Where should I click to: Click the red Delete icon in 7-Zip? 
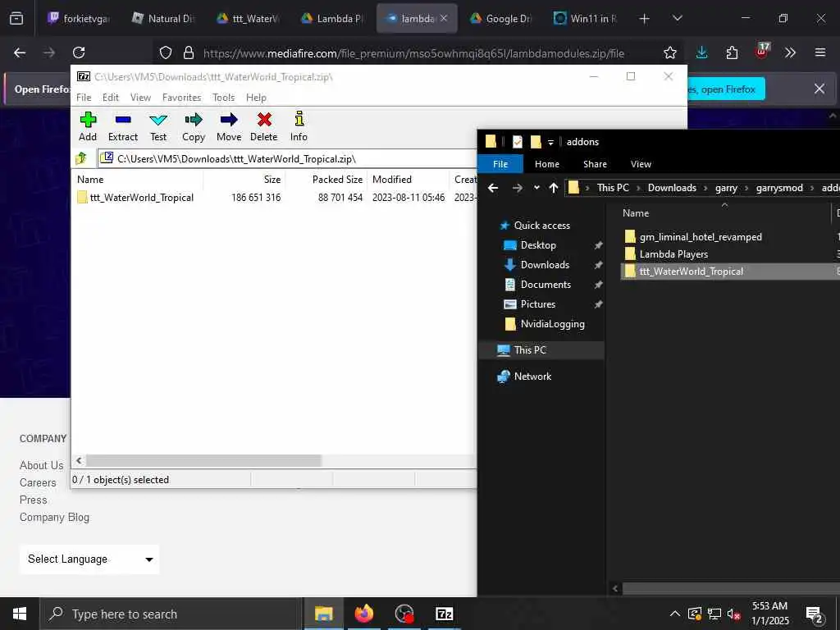point(264,126)
